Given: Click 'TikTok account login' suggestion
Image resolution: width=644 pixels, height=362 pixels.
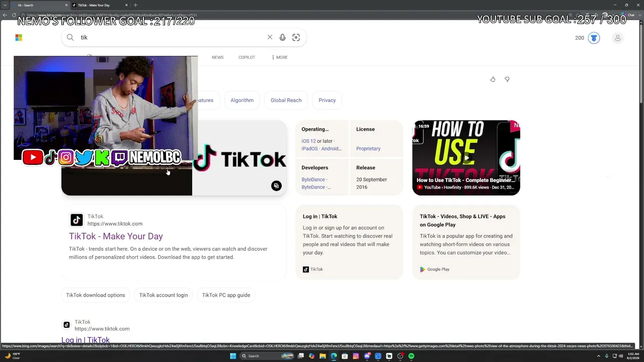Looking at the screenshot, I should coord(164,295).
